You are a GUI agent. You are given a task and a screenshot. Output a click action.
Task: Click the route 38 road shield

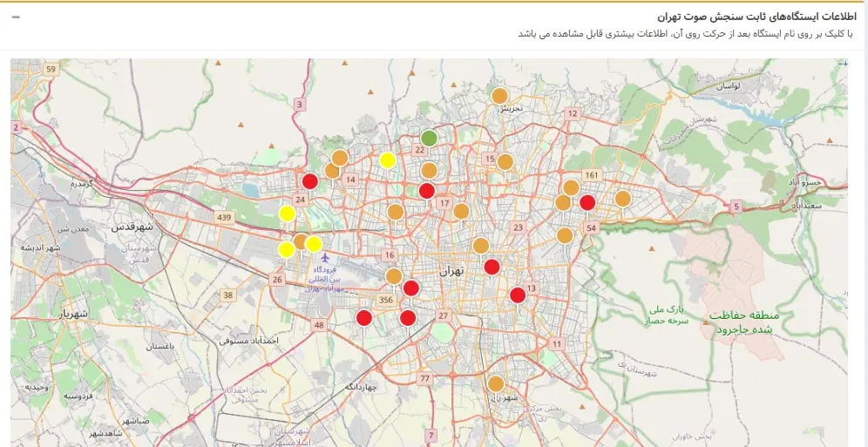click(x=228, y=295)
